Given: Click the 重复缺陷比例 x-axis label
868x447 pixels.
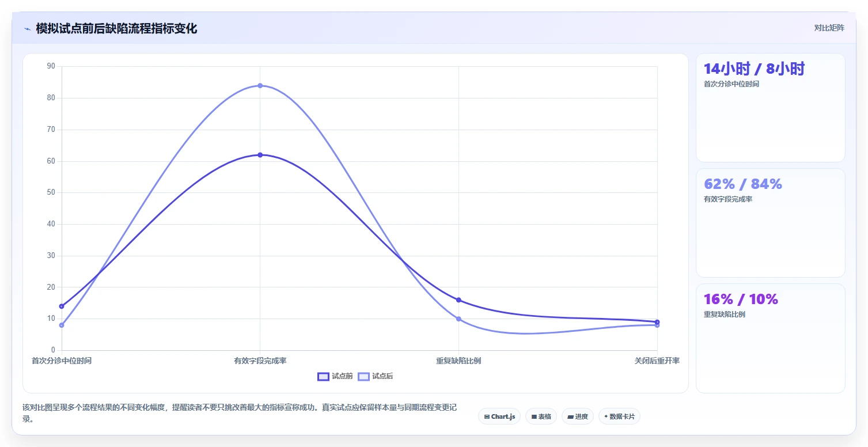Looking at the screenshot, I should click(x=458, y=361).
